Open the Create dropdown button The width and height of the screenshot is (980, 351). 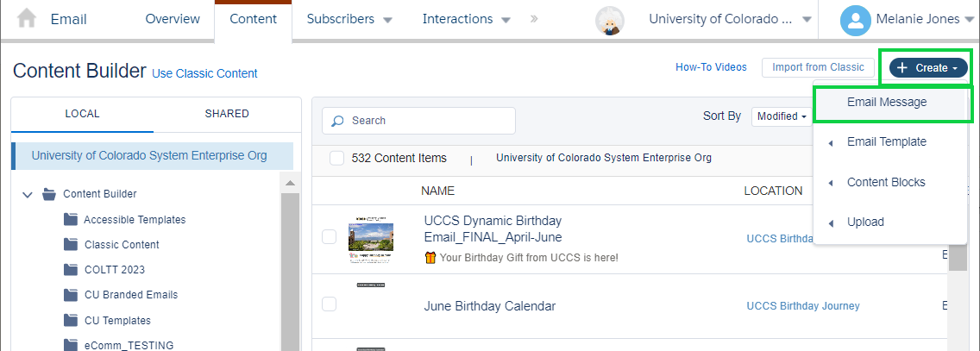(928, 68)
